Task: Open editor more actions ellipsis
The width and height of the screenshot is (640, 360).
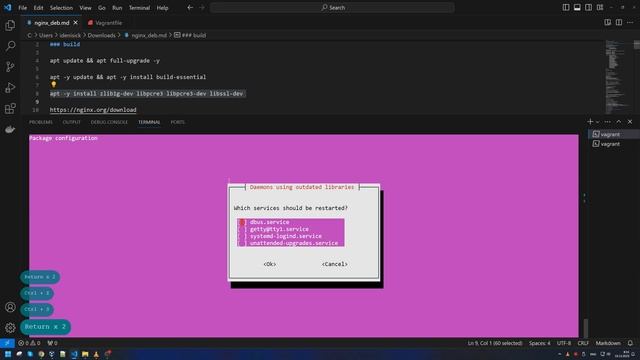Action: coord(630,22)
